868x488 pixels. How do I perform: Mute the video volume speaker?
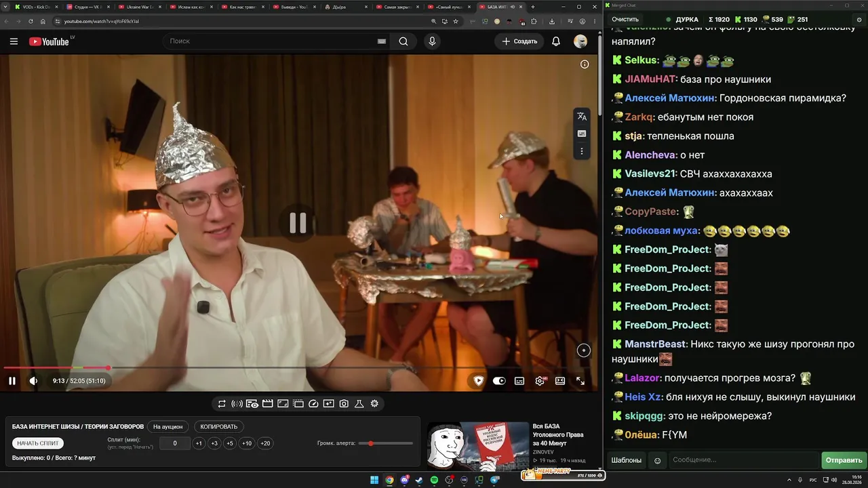(33, 381)
